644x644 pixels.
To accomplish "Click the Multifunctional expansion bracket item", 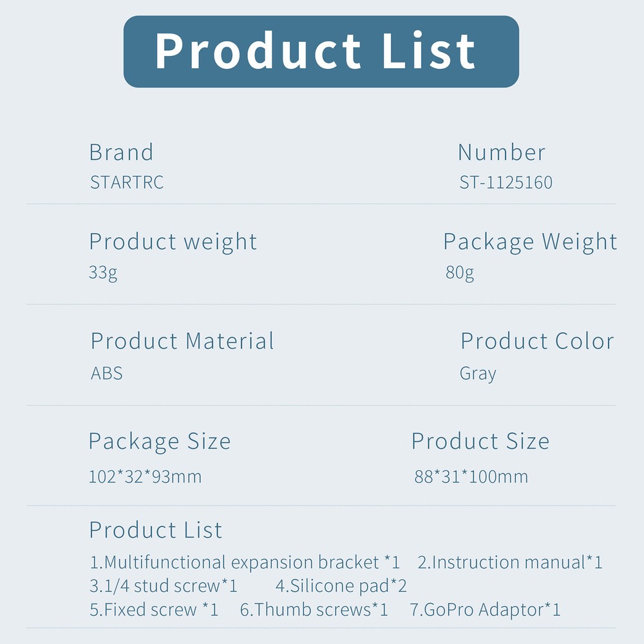I will pyautogui.click(x=245, y=562).
